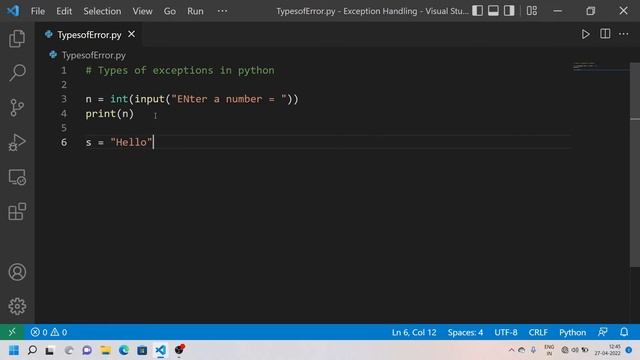Open editor More Actions ellipsis
Image resolution: width=640 pixels, height=360 pixels.
(624, 34)
